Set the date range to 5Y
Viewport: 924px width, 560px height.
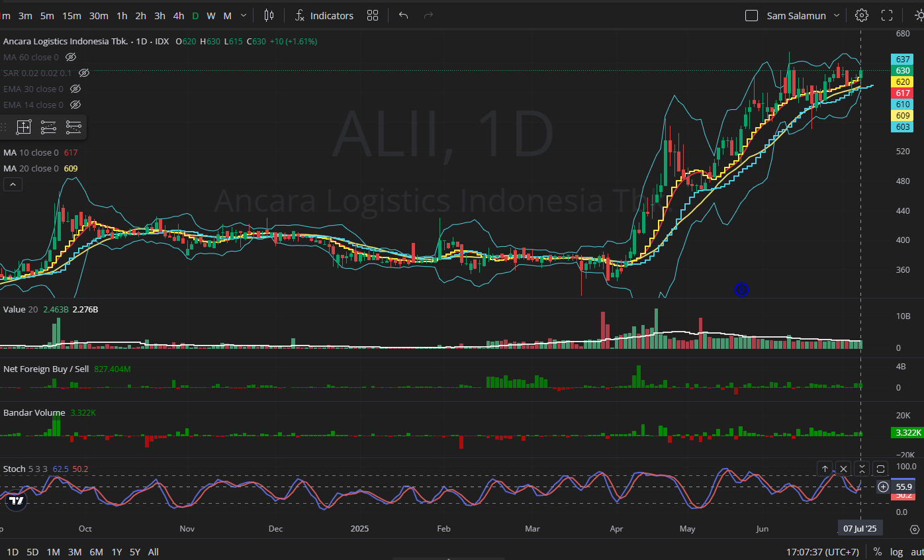[135, 551]
